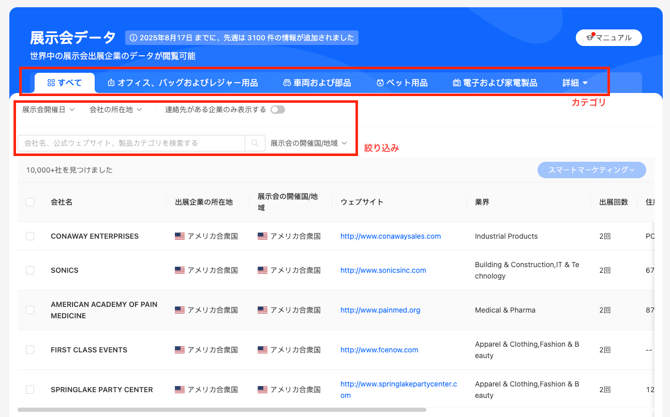670x417 pixels.
Task: Click the スマートマーケティング button
Action: click(x=591, y=170)
